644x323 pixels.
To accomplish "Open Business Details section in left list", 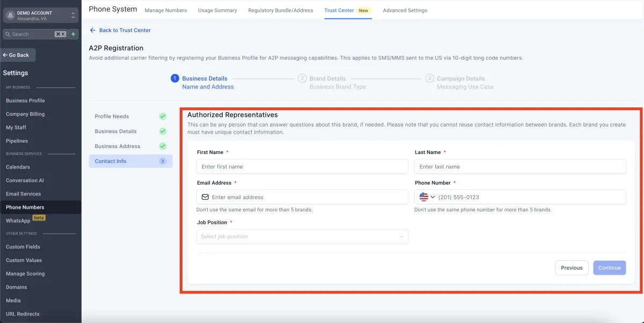I will (x=130, y=131).
